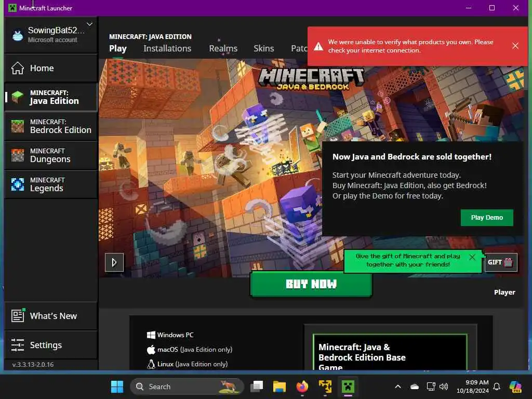Select Minecraft: Bedrock Edition in sidebar
Image resolution: width=532 pixels, height=399 pixels.
pyautogui.click(x=51, y=126)
